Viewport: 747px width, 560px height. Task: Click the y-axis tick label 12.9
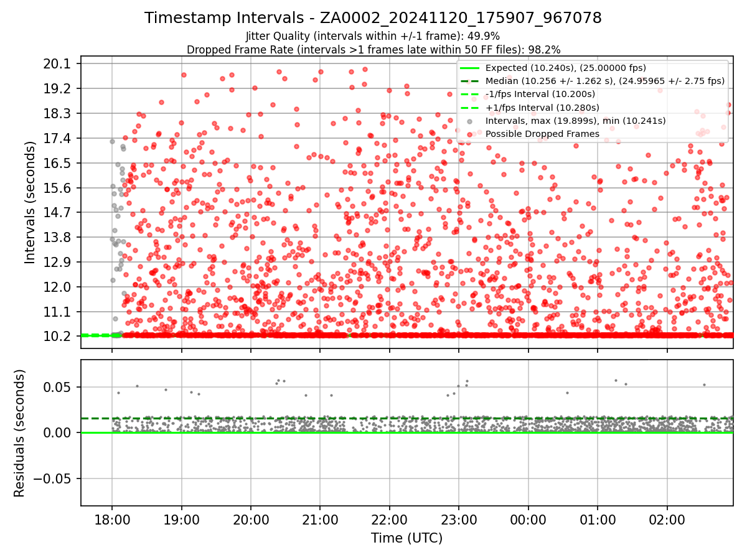(x=59, y=262)
